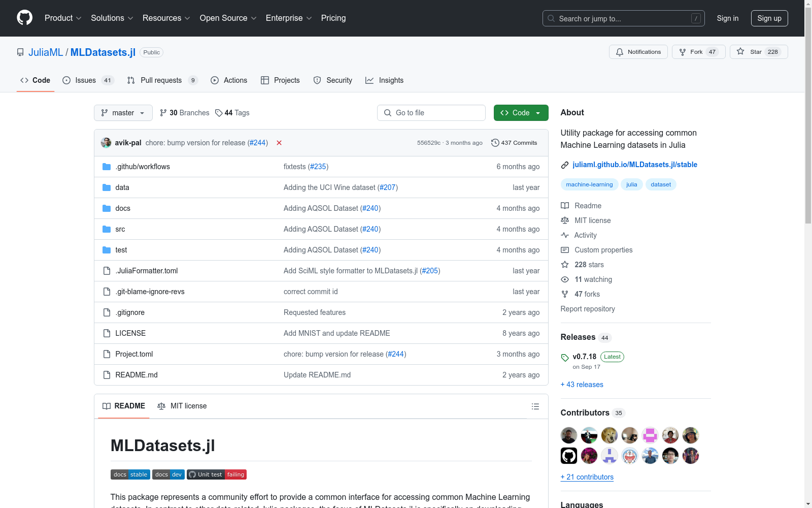Screen dimensions: 812x508
Task: Click the Go to file search field
Action: (431, 113)
